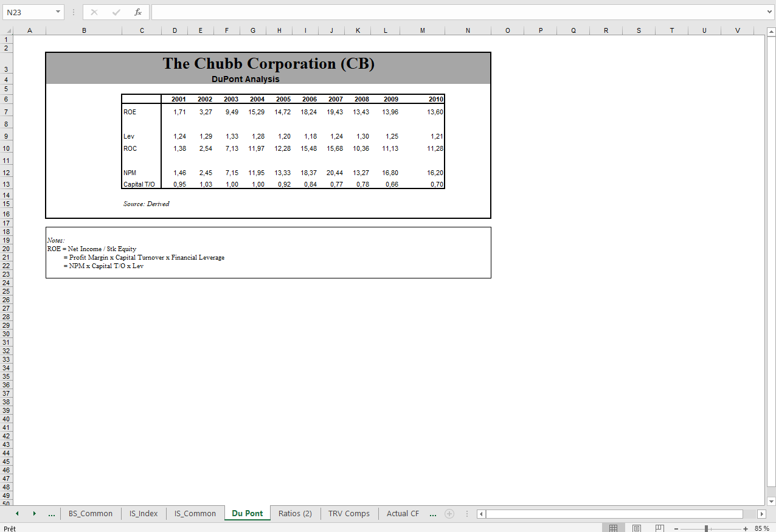Click the vertical scrollbar up arrow
776x532 pixels.
(x=771, y=31)
